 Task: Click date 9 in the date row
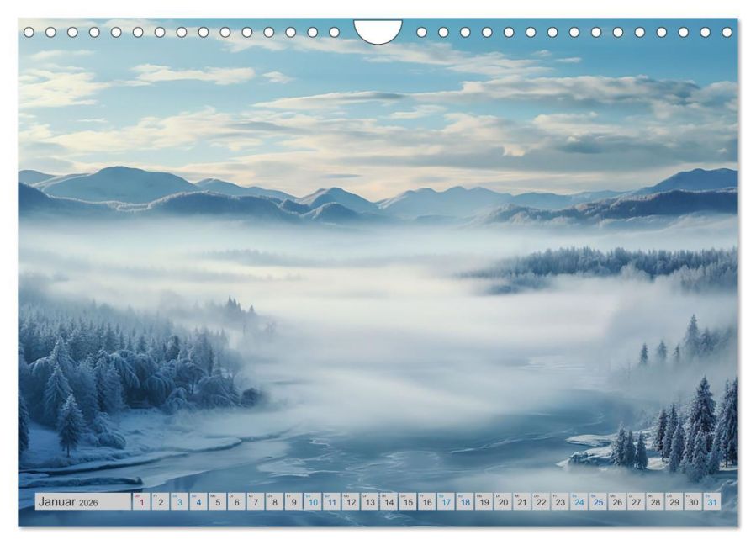point(293,501)
